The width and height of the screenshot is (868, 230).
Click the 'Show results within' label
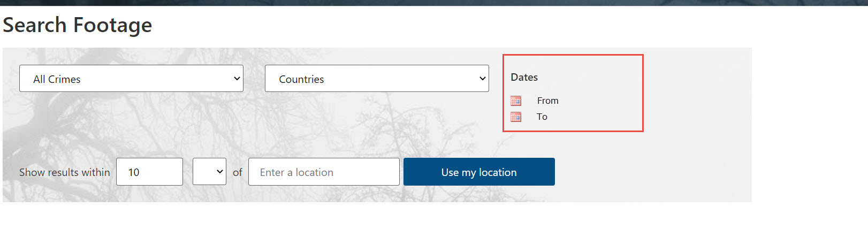(x=65, y=172)
